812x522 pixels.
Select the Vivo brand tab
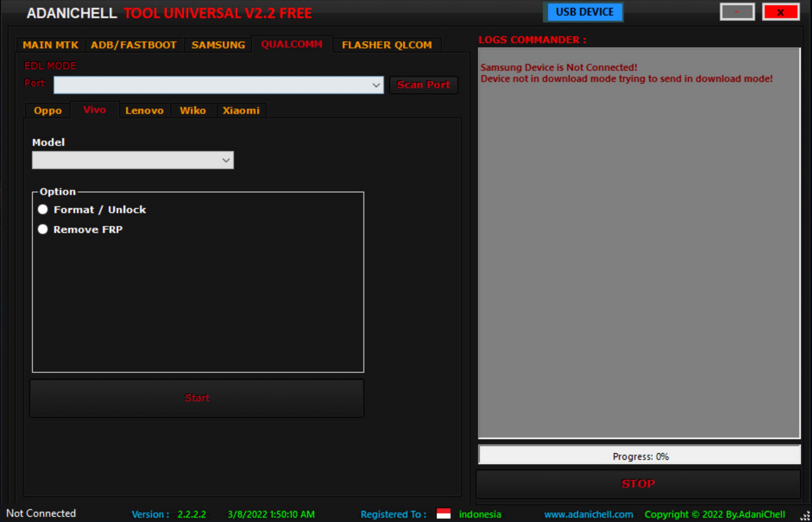coord(95,110)
